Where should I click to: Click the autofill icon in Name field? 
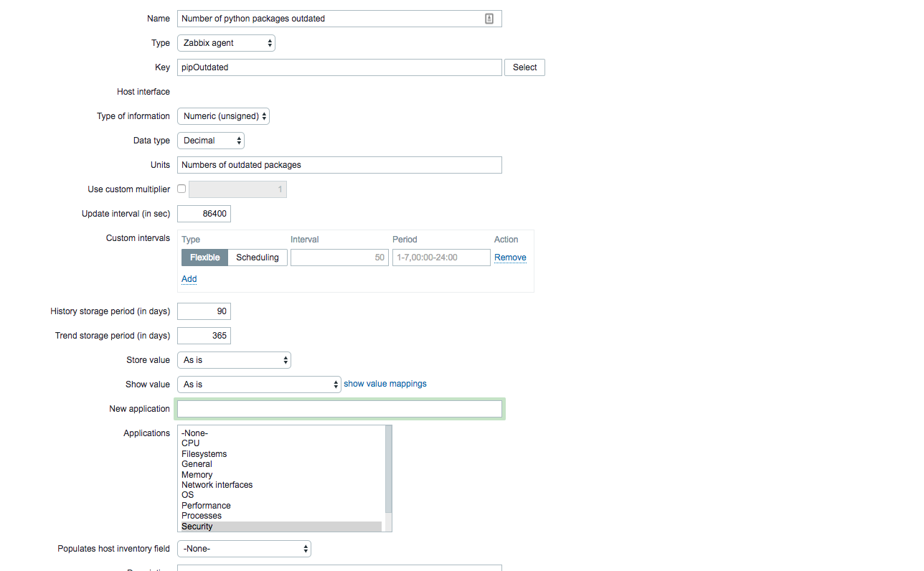pyautogui.click(x=489, y=19)
